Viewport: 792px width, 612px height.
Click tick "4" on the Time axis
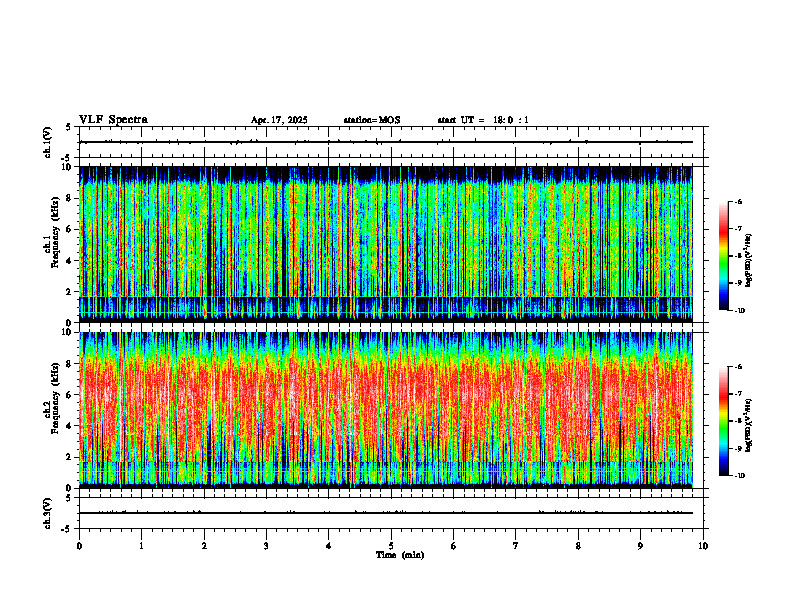(329, 546)
